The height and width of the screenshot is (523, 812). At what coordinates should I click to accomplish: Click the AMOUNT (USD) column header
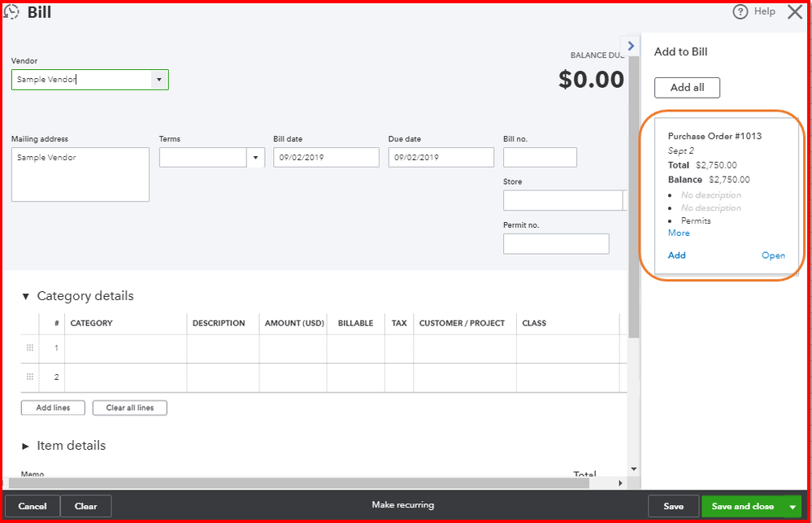294,324
